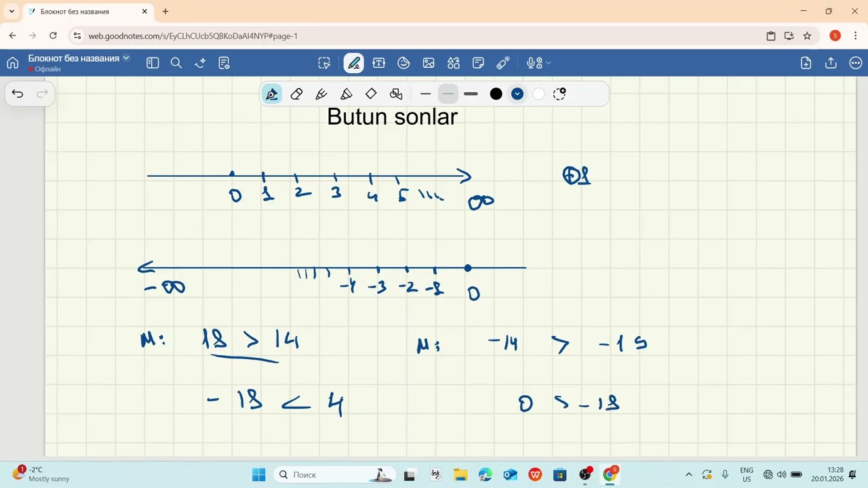Open Microsoft Edge from taskbar
The width and height of the screenshot is (868, 488).
(x=486, y=474)
